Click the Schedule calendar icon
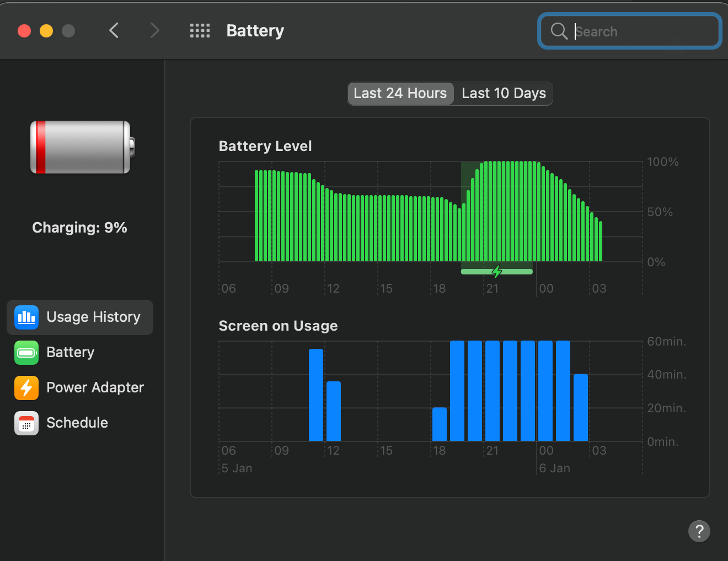Screen dimensions: 728x561 coord(26,423)
